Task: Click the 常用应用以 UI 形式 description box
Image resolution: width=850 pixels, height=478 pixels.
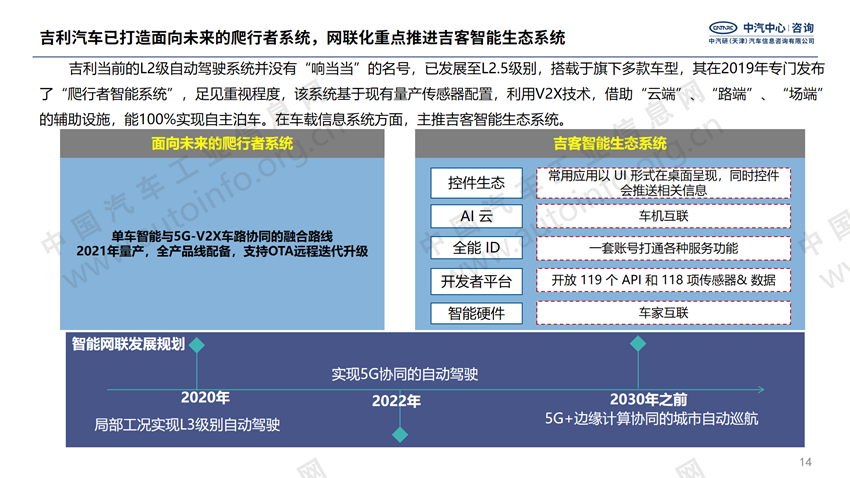Action: point(664,183)
